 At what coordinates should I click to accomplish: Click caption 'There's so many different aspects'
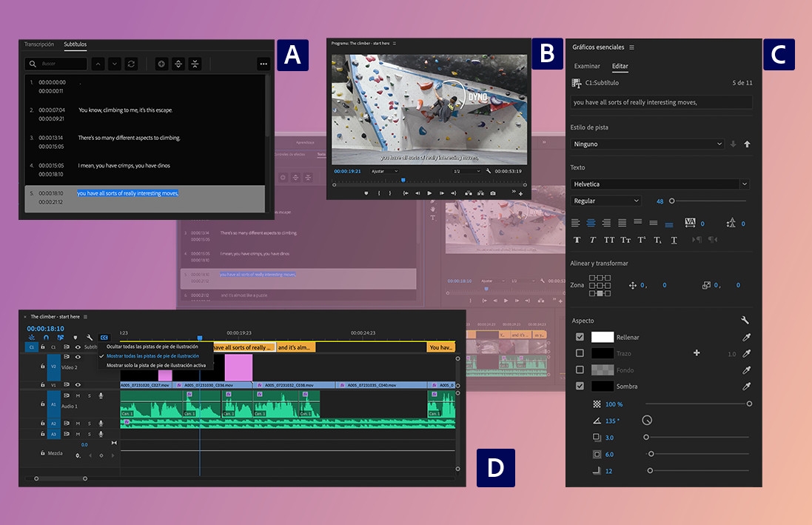(129, 138)
